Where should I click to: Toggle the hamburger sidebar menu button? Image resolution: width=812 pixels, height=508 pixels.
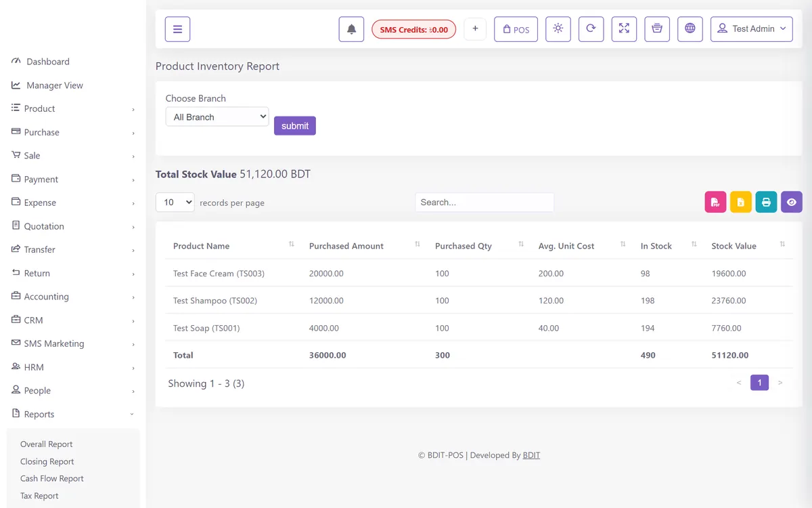click(177, 29)
